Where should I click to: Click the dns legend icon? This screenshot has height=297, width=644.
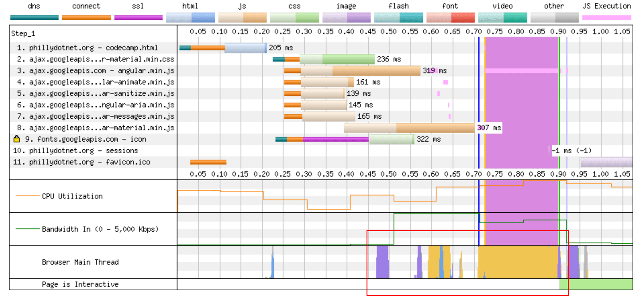pyautogui.click(x=34, y=16)
